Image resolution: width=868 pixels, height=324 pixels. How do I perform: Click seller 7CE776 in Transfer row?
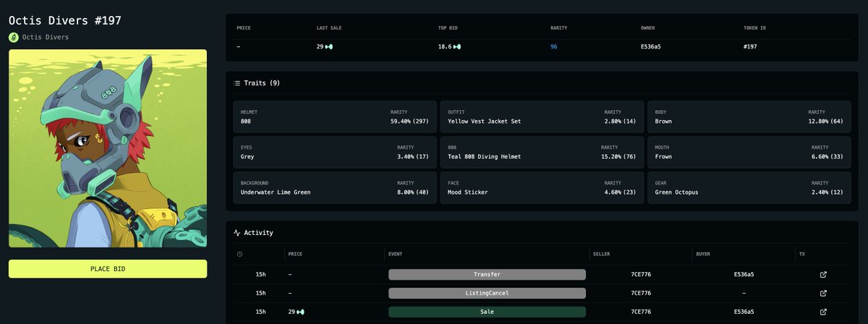click(x=642, y=275)
